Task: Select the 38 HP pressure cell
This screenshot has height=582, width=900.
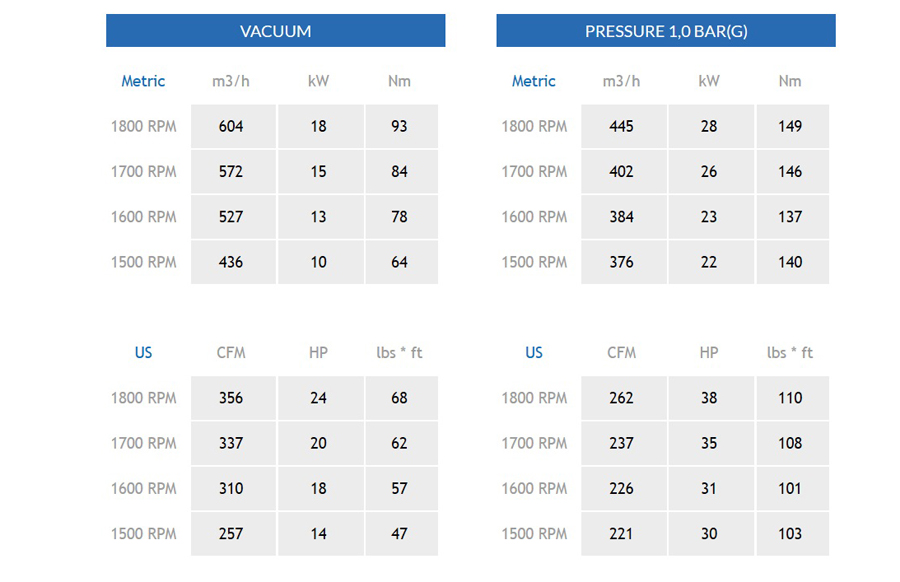Action: tap(711, 398)
